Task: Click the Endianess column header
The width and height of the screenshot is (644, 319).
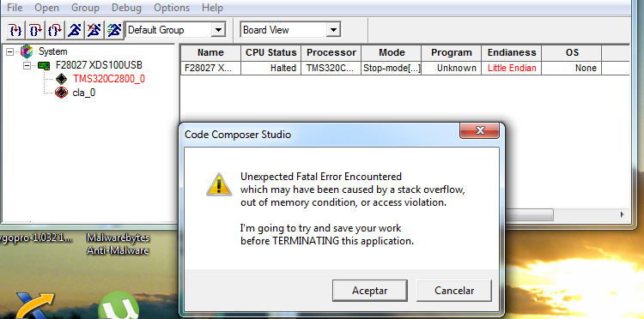Action: [512, 53]
